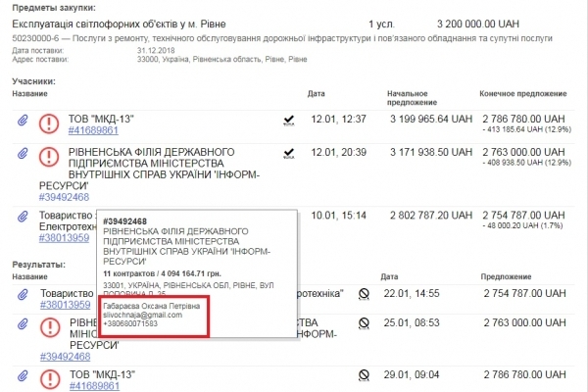Click red warning icon for МКД-13 in participants

tap(49, 122)
